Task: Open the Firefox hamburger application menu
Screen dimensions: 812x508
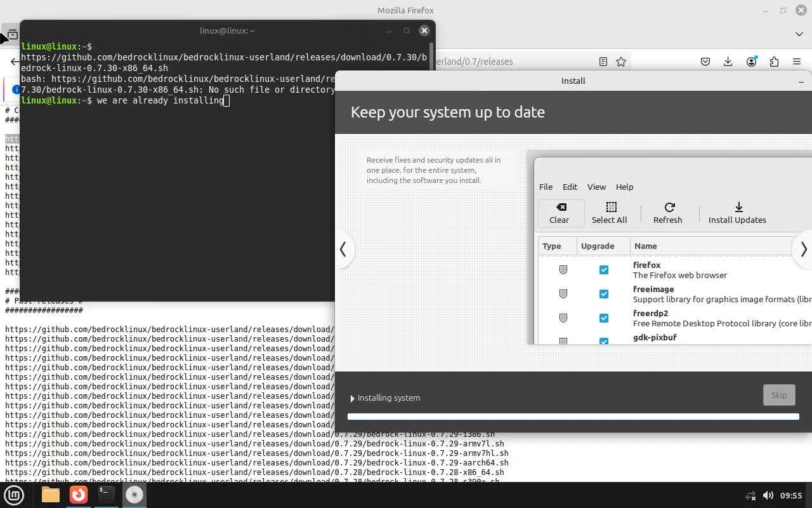Action: coord(797,62)
